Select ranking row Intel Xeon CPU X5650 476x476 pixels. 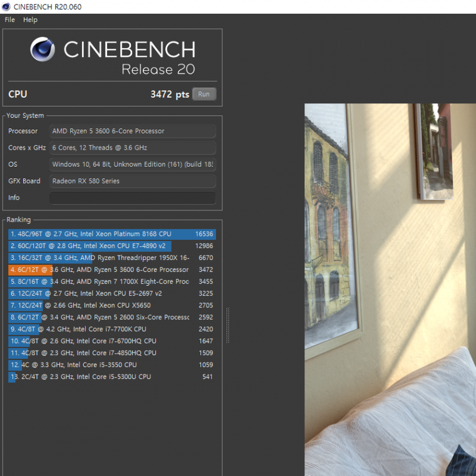coord(112,306)
